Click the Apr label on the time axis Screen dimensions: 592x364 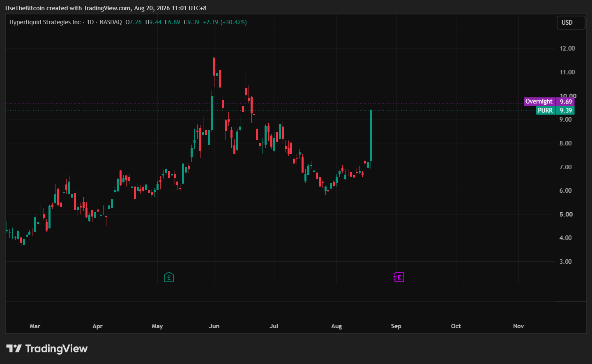pyautogui.click(x=97, y=326)
